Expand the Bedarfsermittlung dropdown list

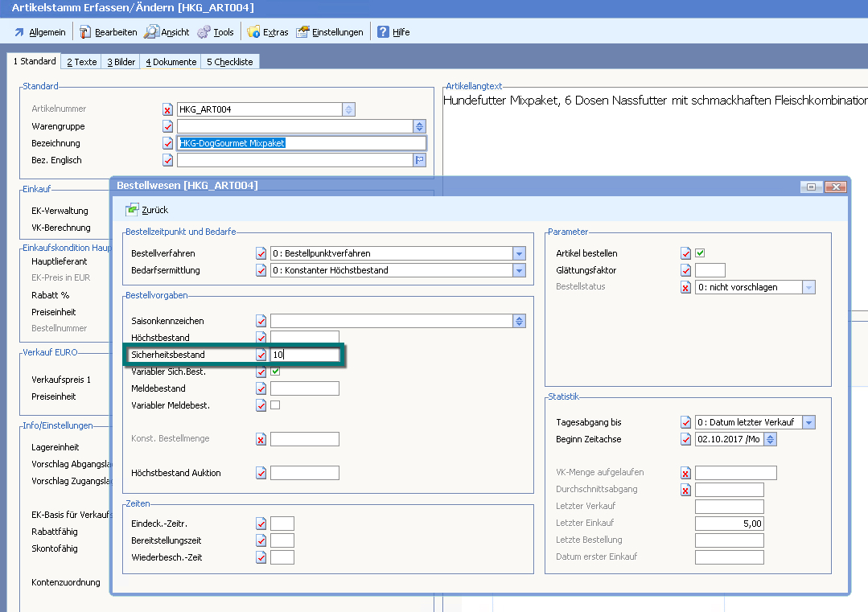[x=520, y=270]
